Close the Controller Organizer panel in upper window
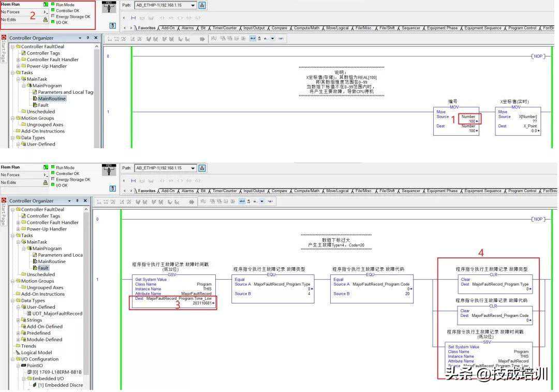Image resolution: width=559 pixels, height=392 pixels. pyautogui.click(x=96, y=38)
